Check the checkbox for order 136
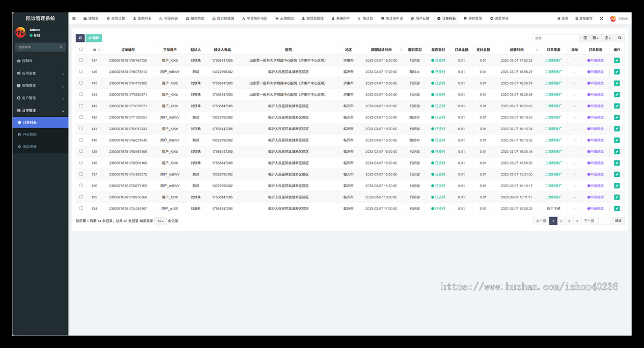Screen dimensions: 644x348 point(81,186)
